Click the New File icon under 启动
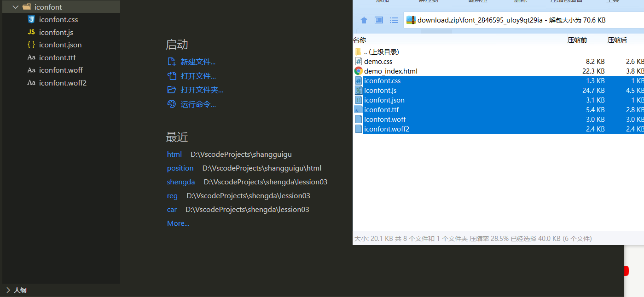Viewport: 644px width, 297px height. (x=172, y=62)
